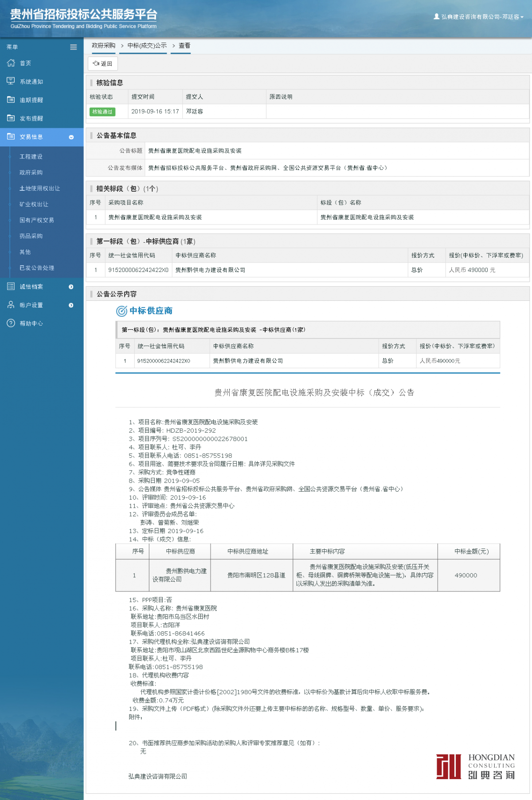
Task: Click the 核验通过 status badge
Action: 102,112
